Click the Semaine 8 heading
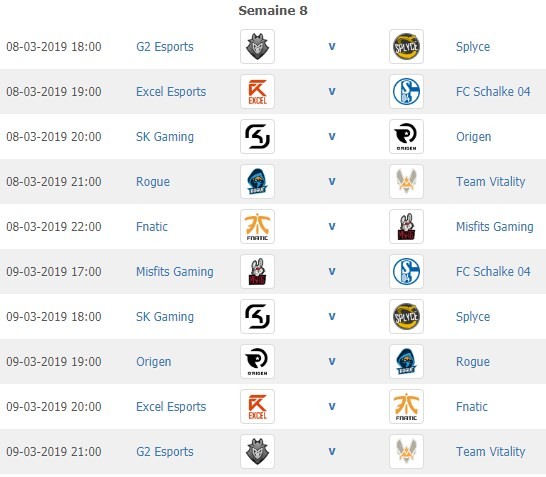Screen dimensions: 546x477 [x=273, y=10]
